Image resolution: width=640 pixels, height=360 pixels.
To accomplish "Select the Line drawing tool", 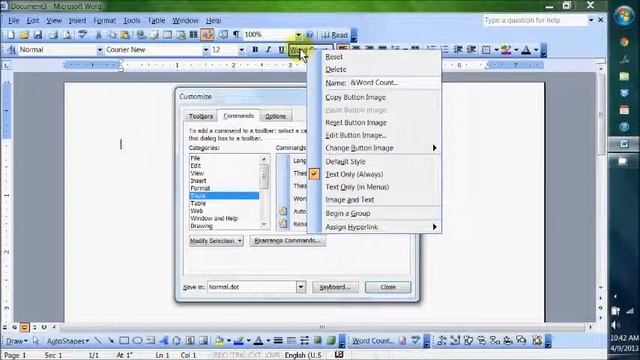I will point(98,340).
